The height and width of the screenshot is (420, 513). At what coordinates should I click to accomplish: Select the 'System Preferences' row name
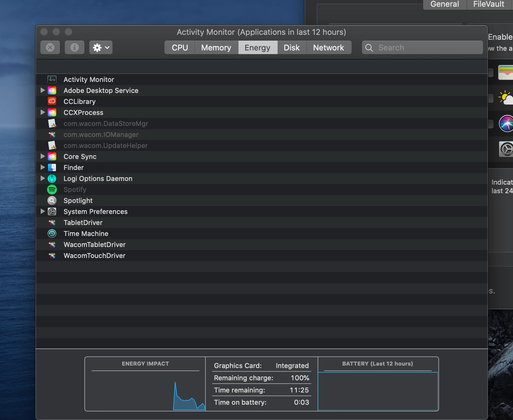95,212
